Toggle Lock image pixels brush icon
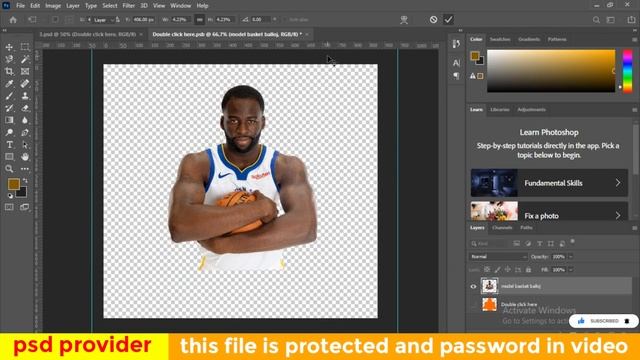This screenshot has height=360, width=640. click(x=497, y=269)
